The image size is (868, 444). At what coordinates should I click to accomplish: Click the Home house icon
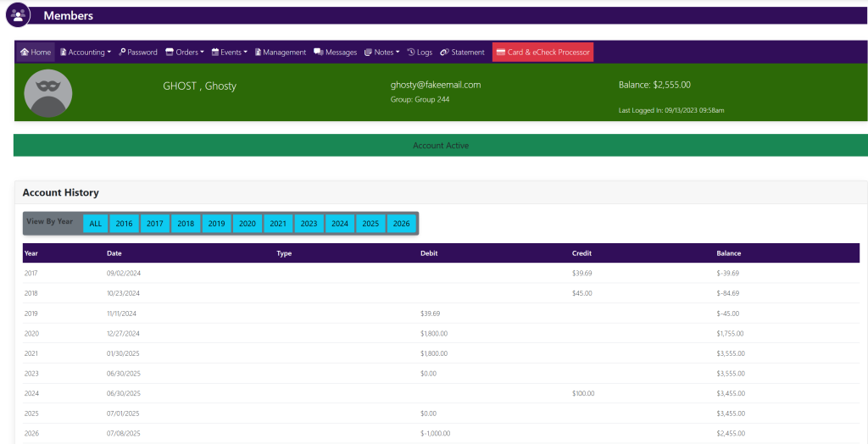click(x=25, y=53)
